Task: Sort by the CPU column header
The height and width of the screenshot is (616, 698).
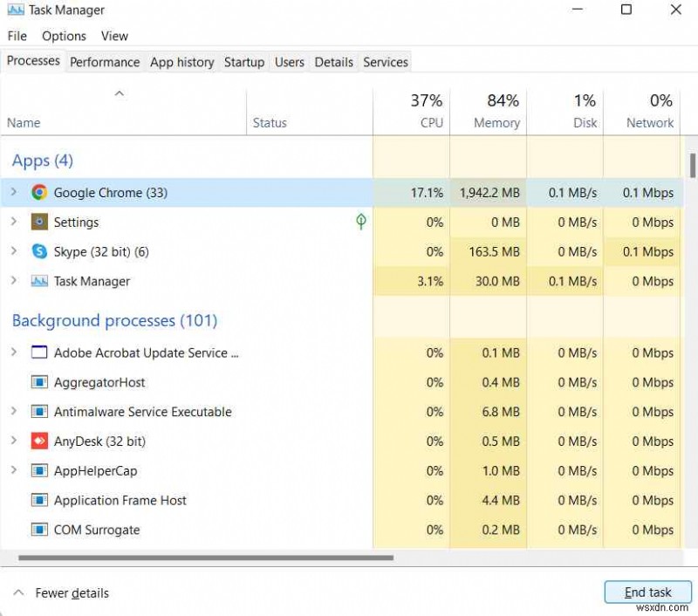Action: (x=411, y=113)
